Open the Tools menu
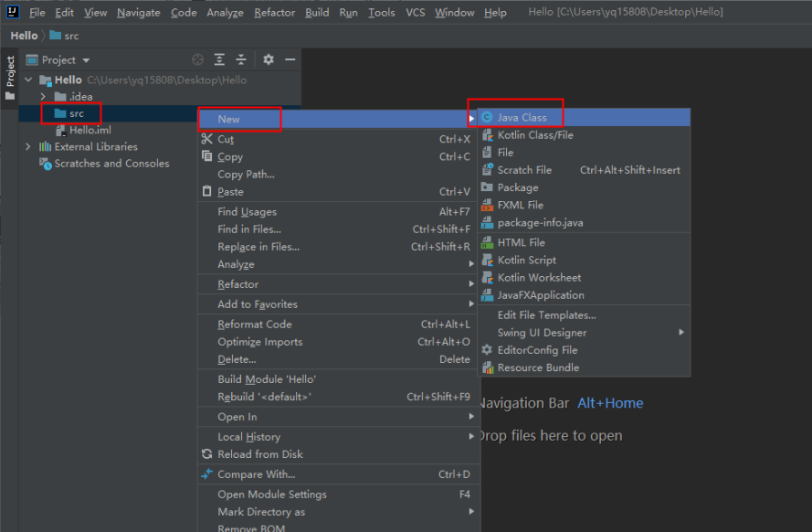The height and width of the screenshot is (532, 812). (x=382, y=13)
